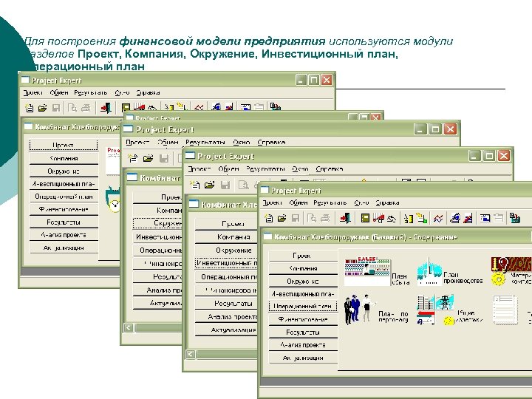Select Финансирование section in front window
Screen dimensions: 532x399
click(303, 319)
